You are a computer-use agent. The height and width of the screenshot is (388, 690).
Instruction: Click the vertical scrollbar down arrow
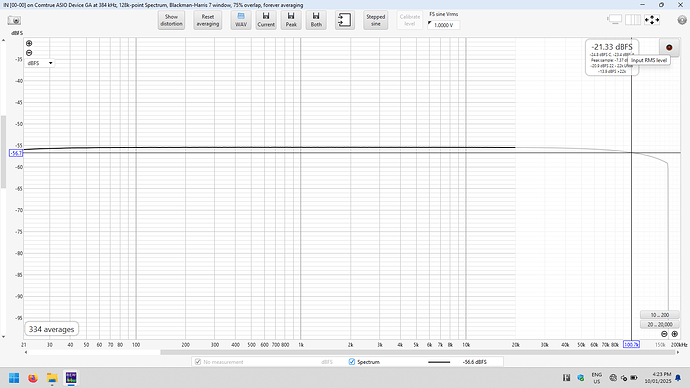click(4, 337)
